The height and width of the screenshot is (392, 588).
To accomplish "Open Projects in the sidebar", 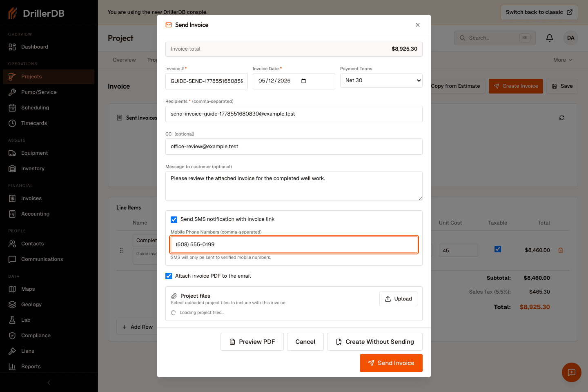I will [x=49, y=77].
